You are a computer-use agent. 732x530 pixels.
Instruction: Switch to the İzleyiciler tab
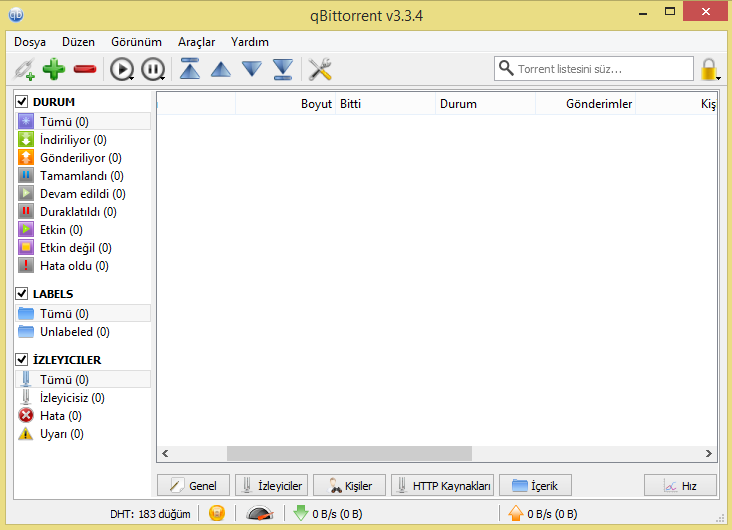coord(272,485)
